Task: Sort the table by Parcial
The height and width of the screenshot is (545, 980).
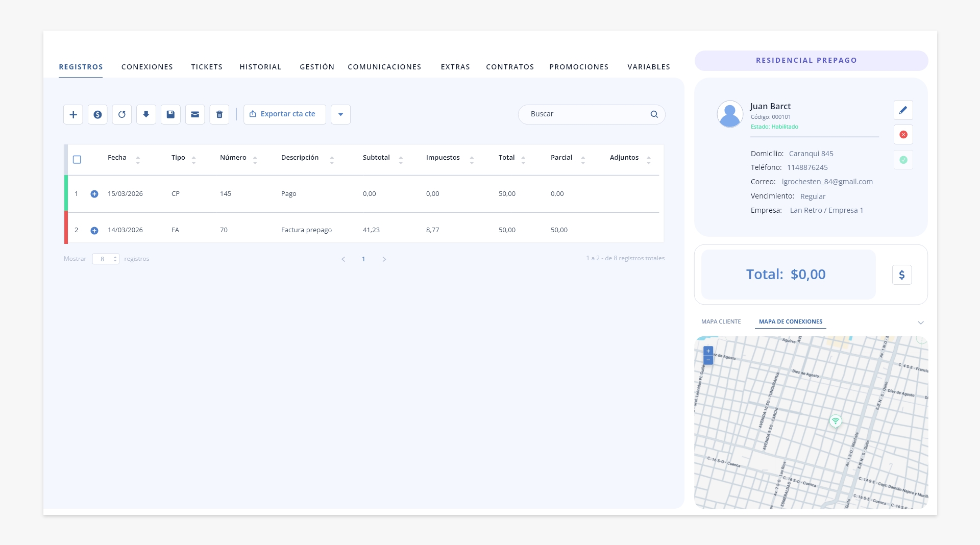Action: coord(583,160)
